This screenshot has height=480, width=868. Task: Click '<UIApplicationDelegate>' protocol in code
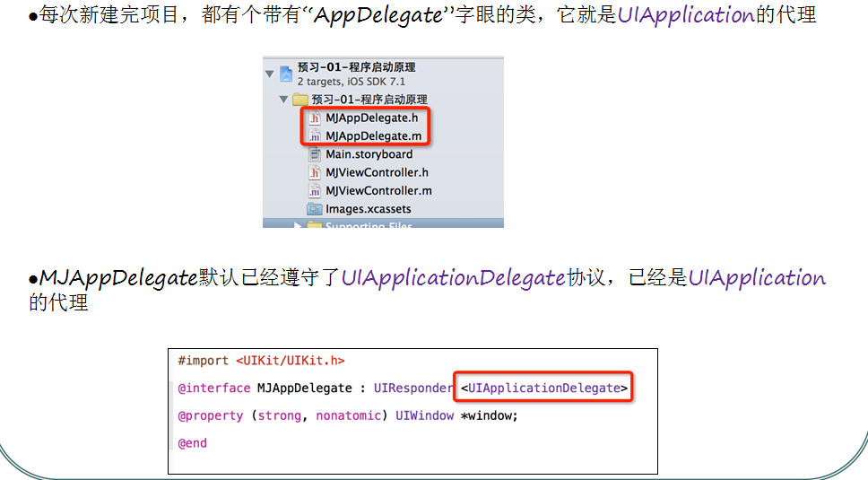coord(543,388)
